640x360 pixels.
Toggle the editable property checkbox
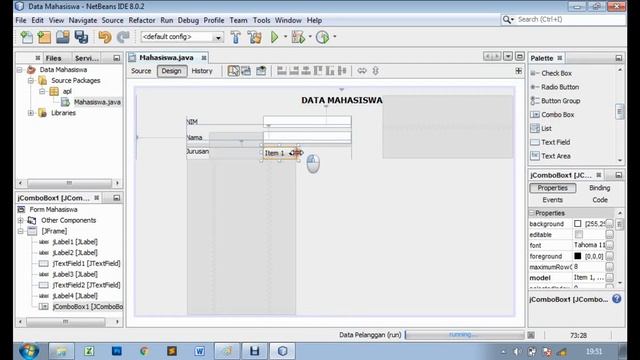click(x=578, y=234)
